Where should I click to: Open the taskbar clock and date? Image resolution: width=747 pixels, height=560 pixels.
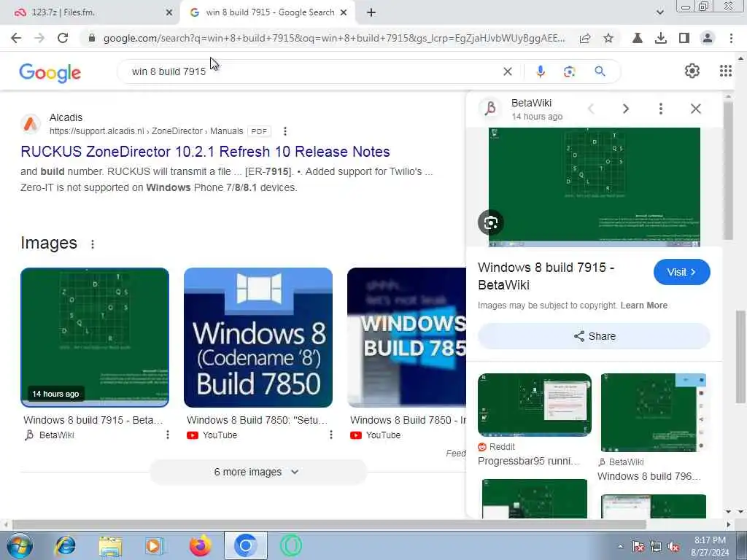(x=710, y=546)
